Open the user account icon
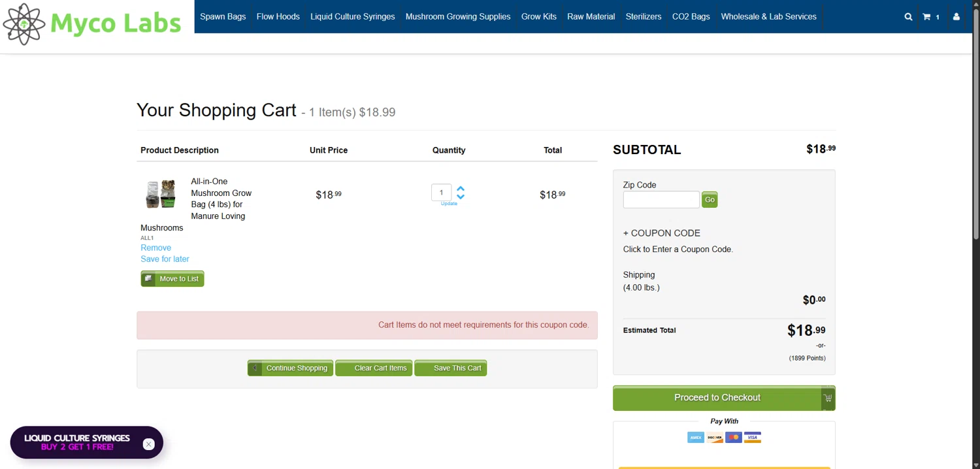 tap(956, 17)
